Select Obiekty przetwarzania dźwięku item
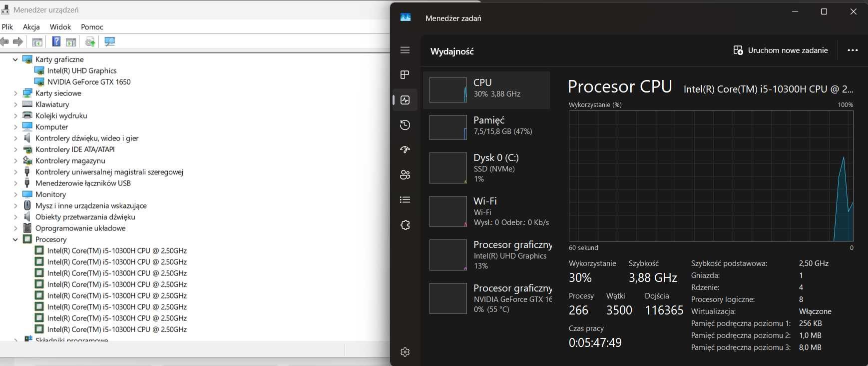Viewport: 868px width, 366px height. pos(85,217)
